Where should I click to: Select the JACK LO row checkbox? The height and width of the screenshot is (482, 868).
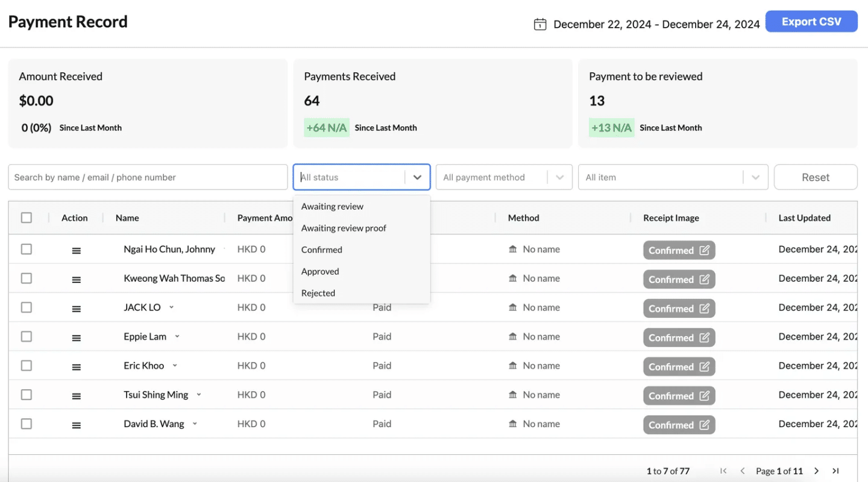click(27, 307)
